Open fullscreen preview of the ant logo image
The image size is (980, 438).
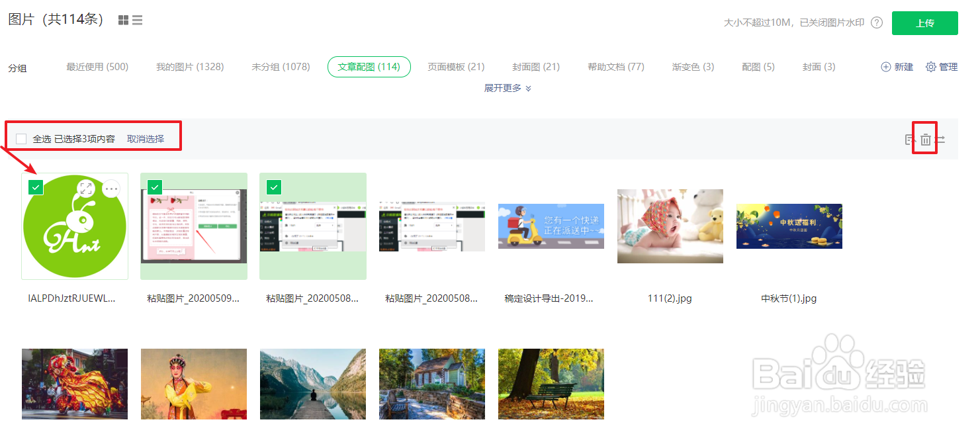point(86,189)
